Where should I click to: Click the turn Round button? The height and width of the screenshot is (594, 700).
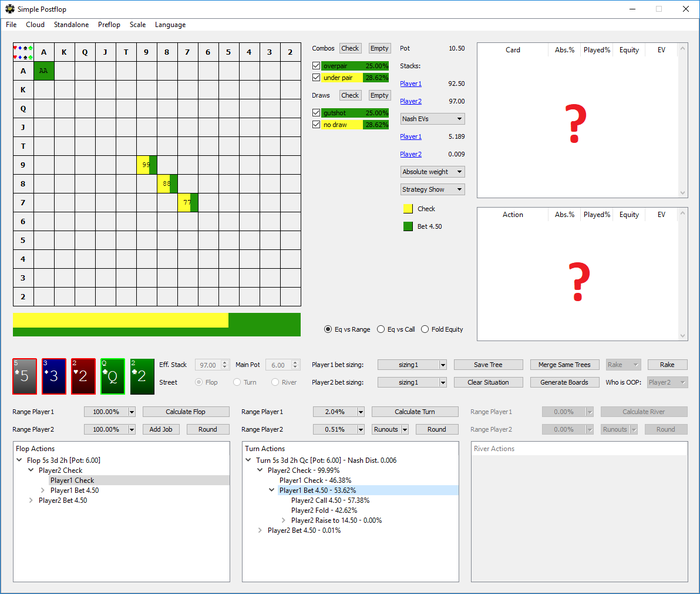[437, 429]
